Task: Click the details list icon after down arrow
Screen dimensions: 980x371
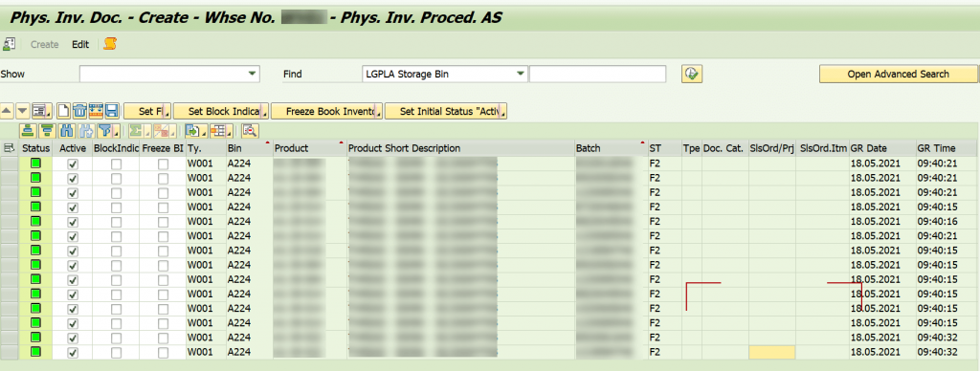Action: coord(41,111)
